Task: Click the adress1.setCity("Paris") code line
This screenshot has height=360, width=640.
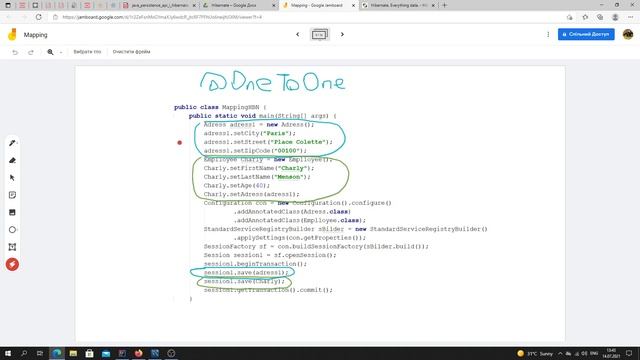Action: click(249, 133)
